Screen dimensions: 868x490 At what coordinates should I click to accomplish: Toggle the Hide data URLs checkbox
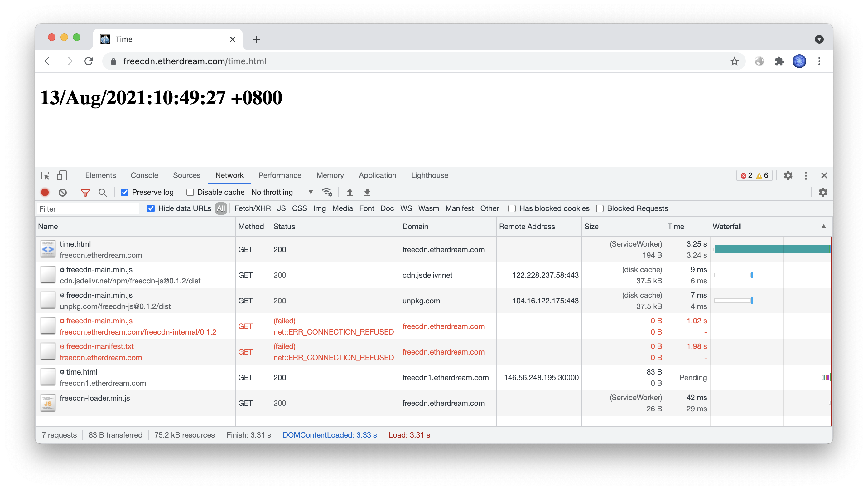point(150,208)
